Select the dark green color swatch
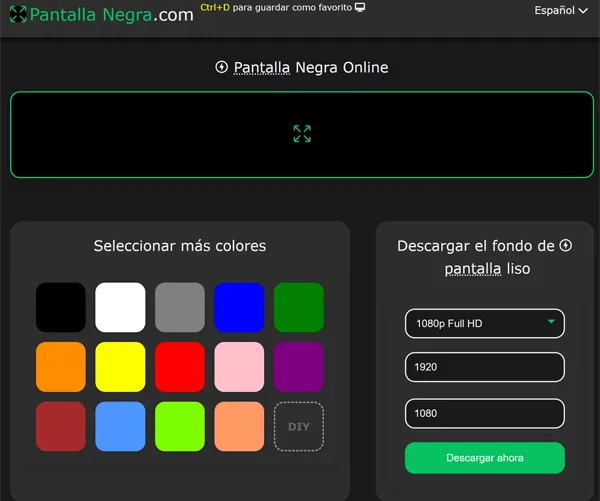 [x=299, y=307]
